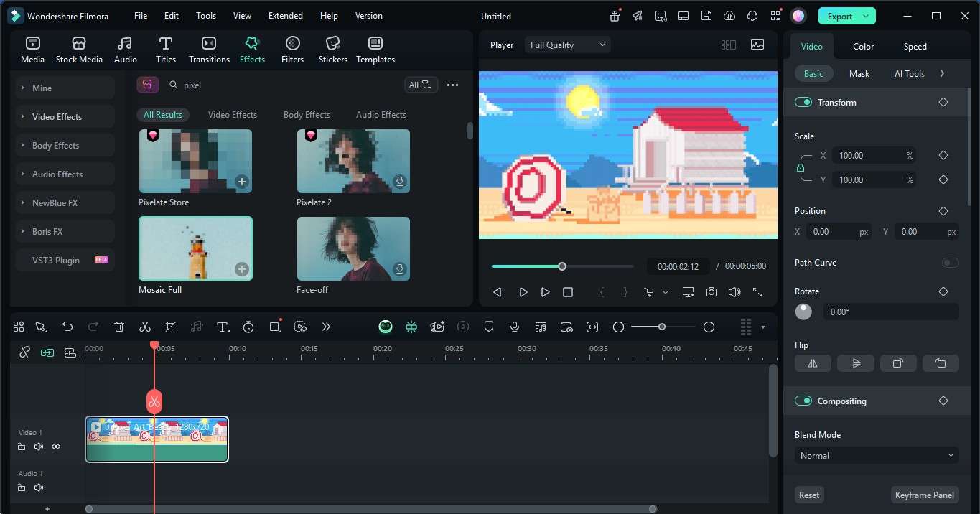This screenshot has height=514, width=980.
Task: Enter fullscreen preview with the expand icon
Action: coord(757,292)
